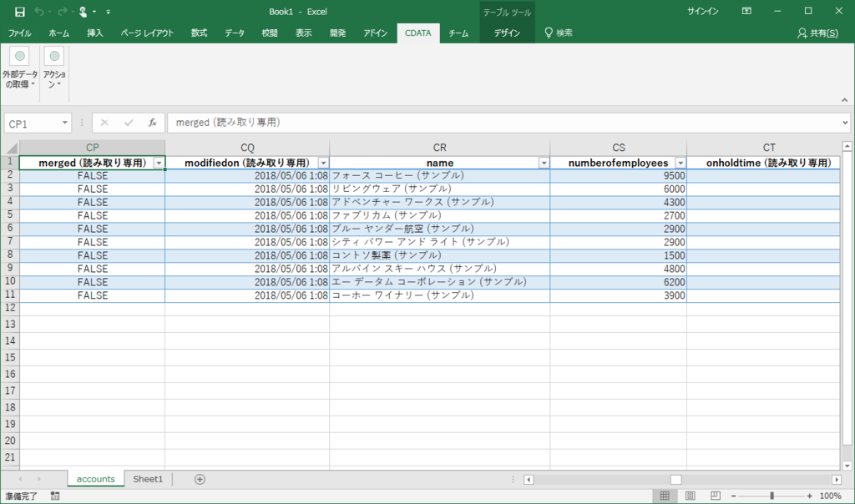
Task: Open the ページレイアウト ribbon tab
Action: coord(147,33)
